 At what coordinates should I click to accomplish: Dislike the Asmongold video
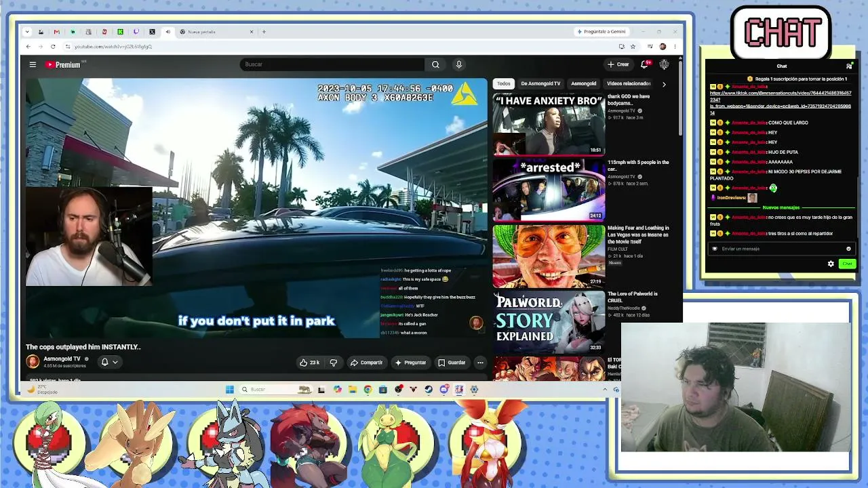333,363
